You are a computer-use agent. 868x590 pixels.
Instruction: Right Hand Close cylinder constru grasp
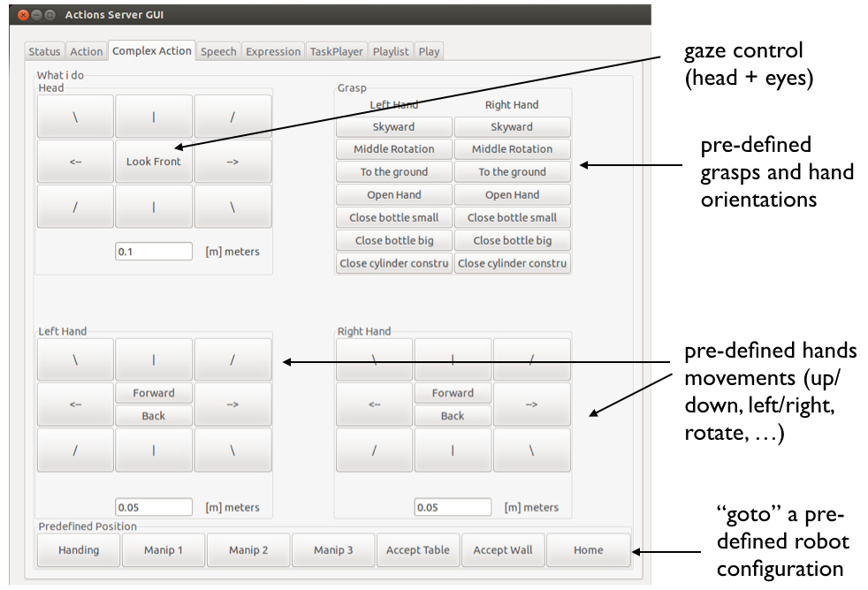point(512,263)
